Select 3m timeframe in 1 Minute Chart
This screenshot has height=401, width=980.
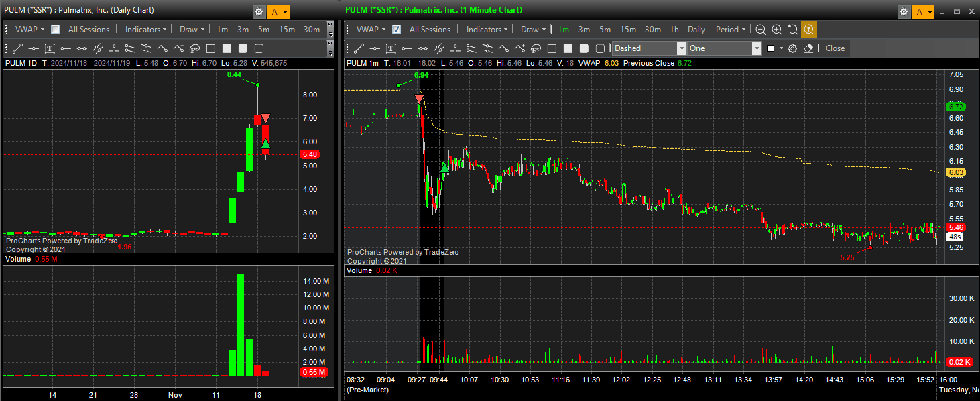coord(584,30)
